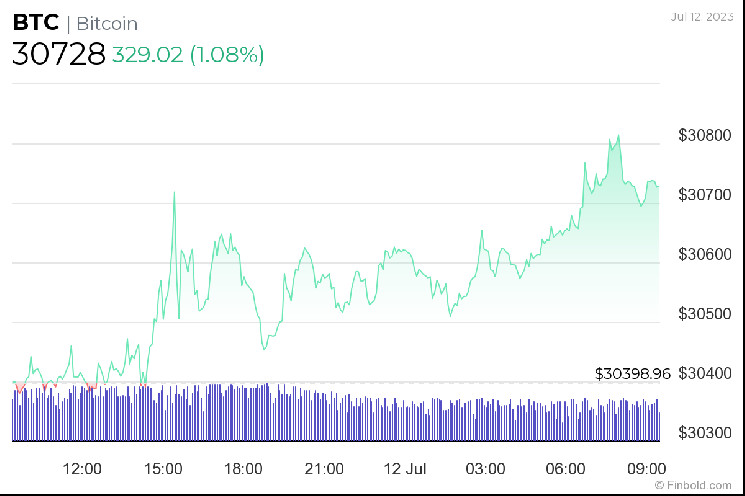
Task: Select the 06:00 time axis label
Action: (566, 468)
